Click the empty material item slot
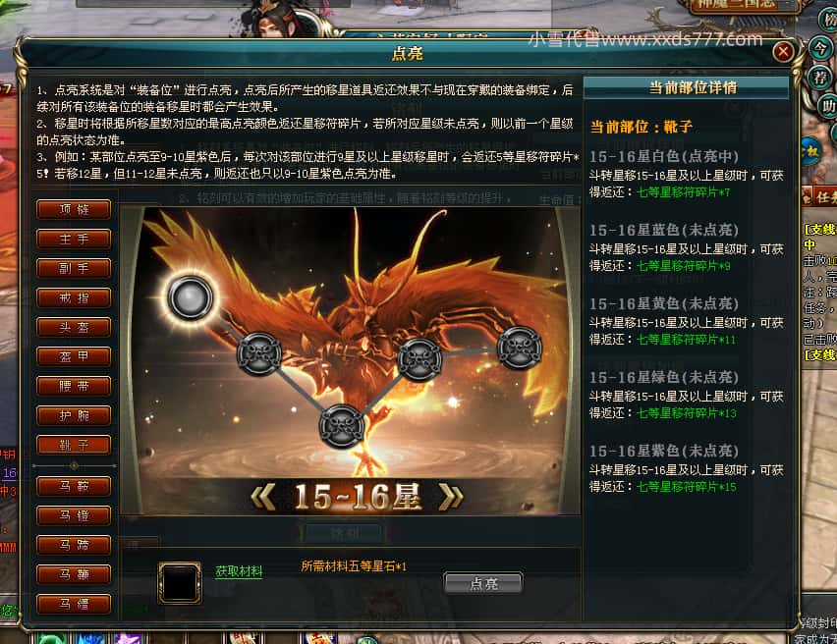 (180, 582)
